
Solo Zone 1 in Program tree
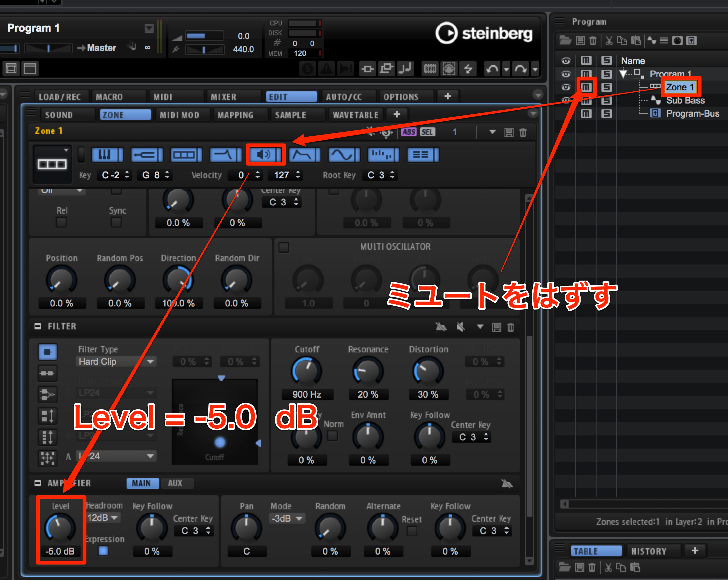[606, 87]
